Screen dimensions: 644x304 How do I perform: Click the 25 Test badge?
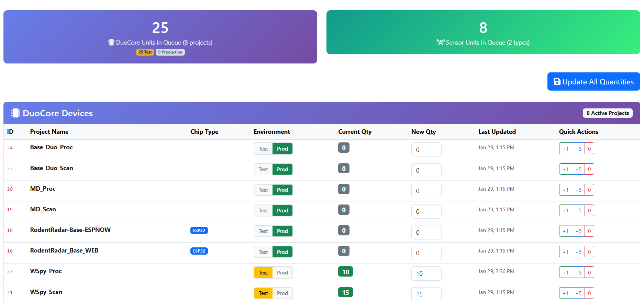[145, 52]
